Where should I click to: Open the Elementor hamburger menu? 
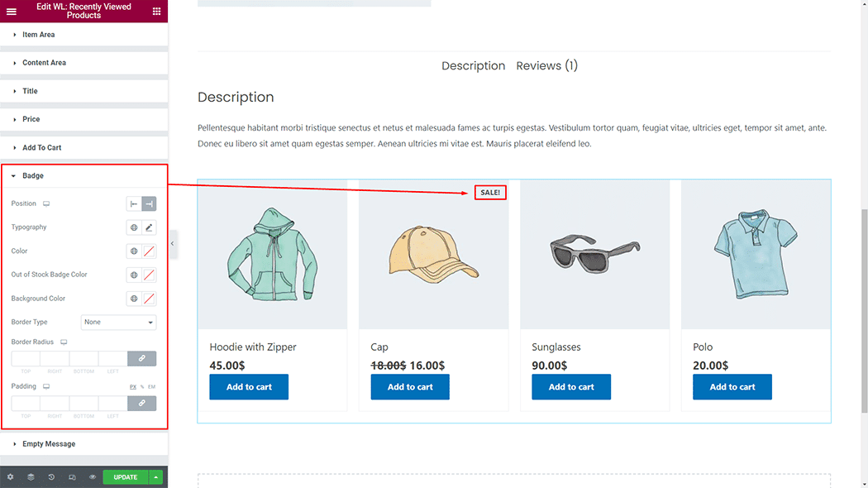(x=11, y=11)
